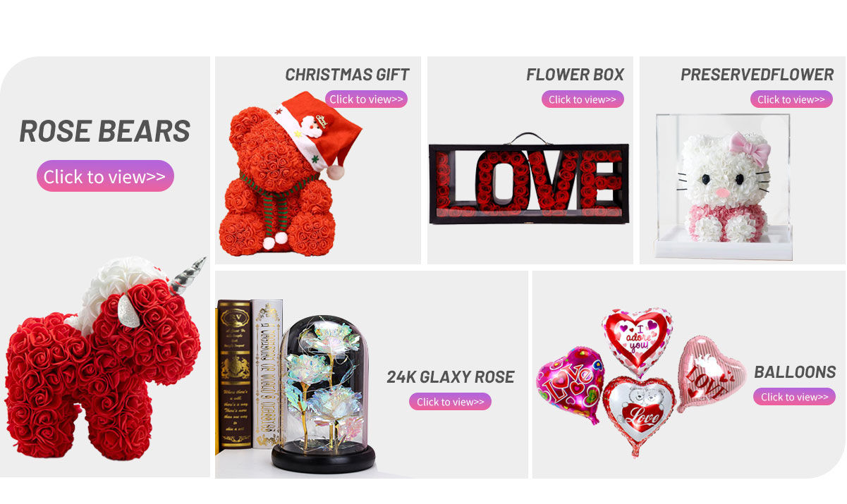Click the Rose Bears 'Click to view>>' button
The height and width of the screenshot is (504, 847).
[105, 176]
